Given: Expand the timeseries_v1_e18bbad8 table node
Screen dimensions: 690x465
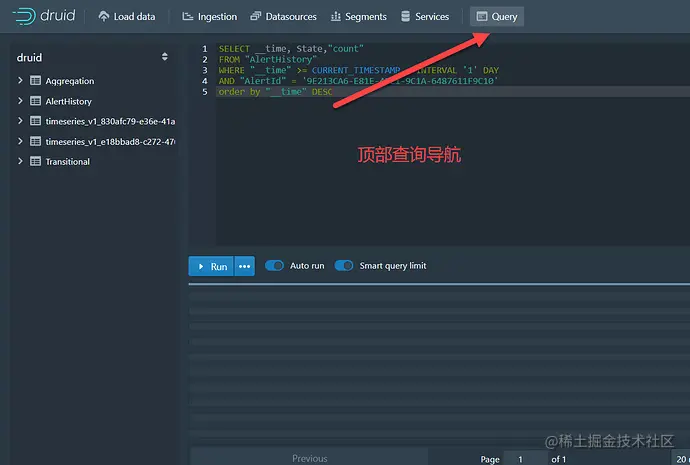Looking at the screenshot, I should coord(20,141).
